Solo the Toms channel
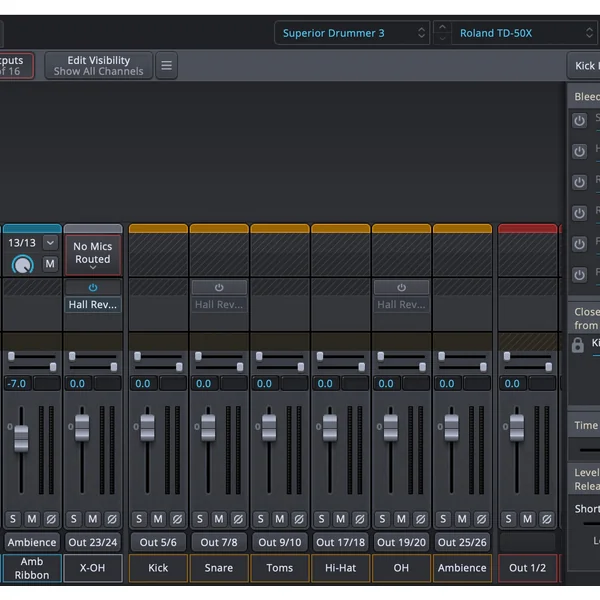Screen dimensions: 600x600 click(261, 519)
